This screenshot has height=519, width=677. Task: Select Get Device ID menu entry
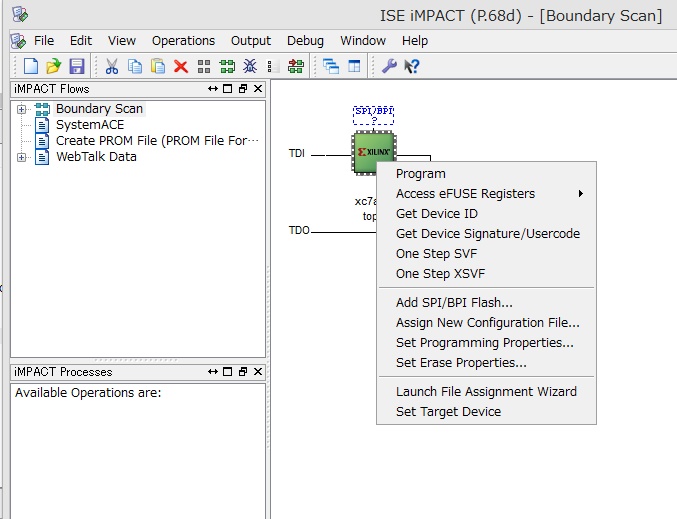[x=436, y=214]
